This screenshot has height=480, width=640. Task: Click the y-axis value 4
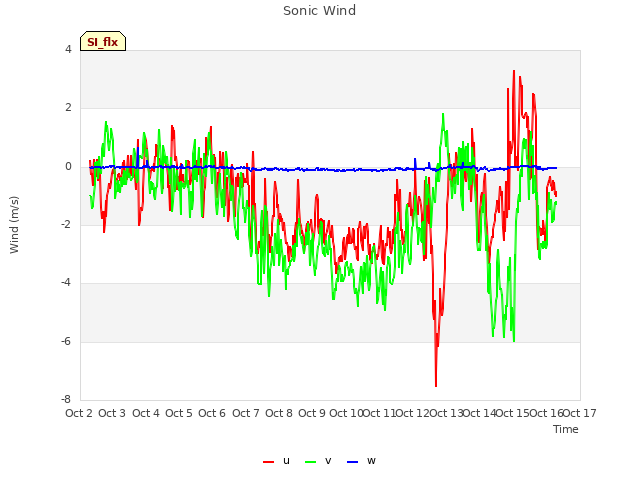pyautogui.click(x=68, y=49)
